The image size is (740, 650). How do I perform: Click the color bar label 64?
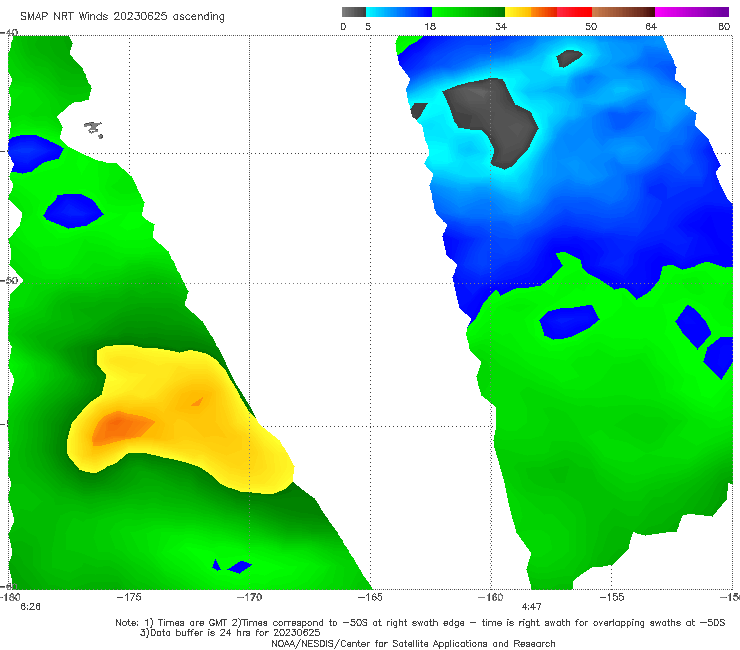pyautogui.click(x=651, y=27)
